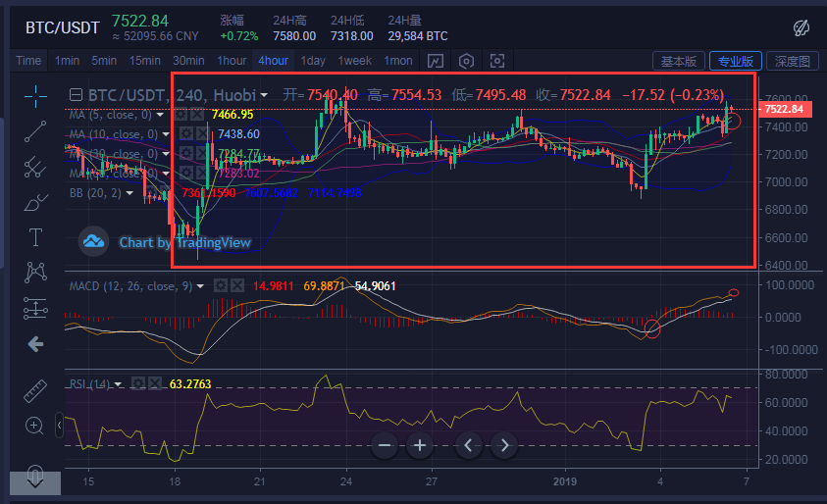Select the 4hour interval
The image size is (827, 504).
pyautogui.click(x=273, y=61)
